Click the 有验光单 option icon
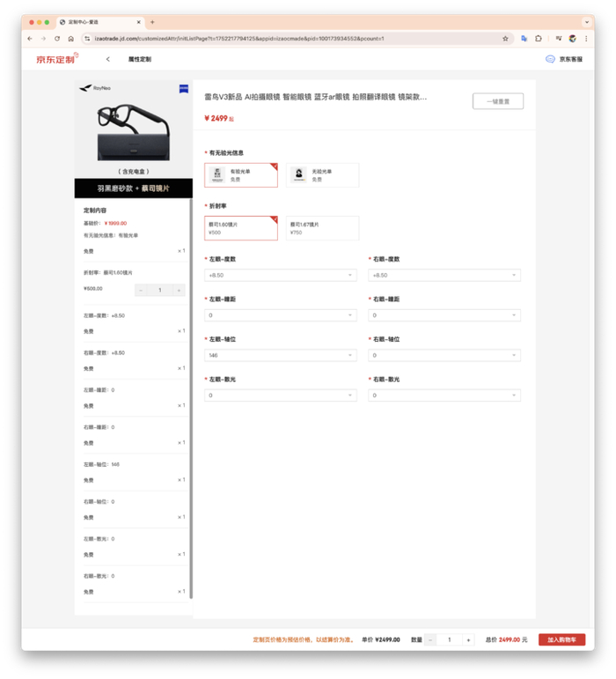The image size is (616, 679). 217,175
